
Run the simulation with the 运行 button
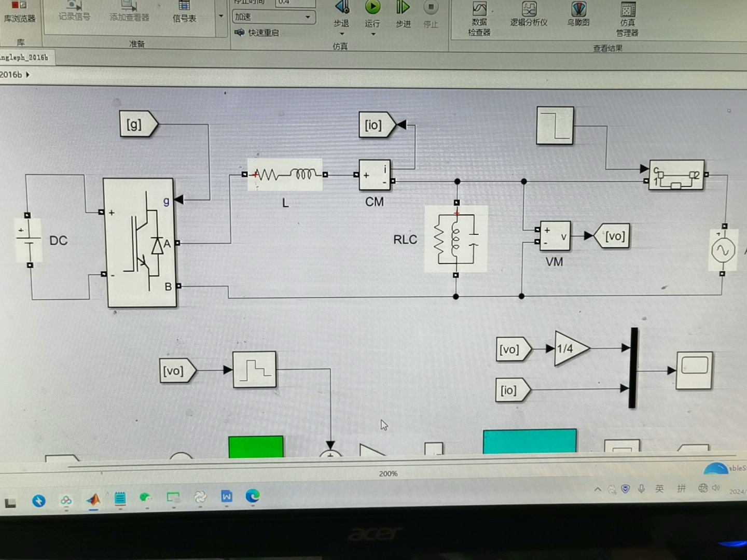(372, 13)
